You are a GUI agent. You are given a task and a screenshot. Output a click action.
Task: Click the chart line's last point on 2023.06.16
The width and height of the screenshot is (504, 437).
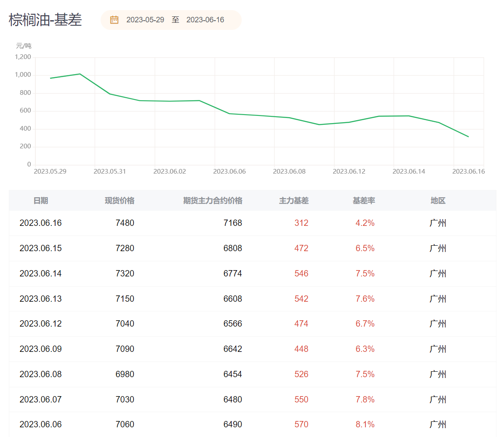(468, 137)
